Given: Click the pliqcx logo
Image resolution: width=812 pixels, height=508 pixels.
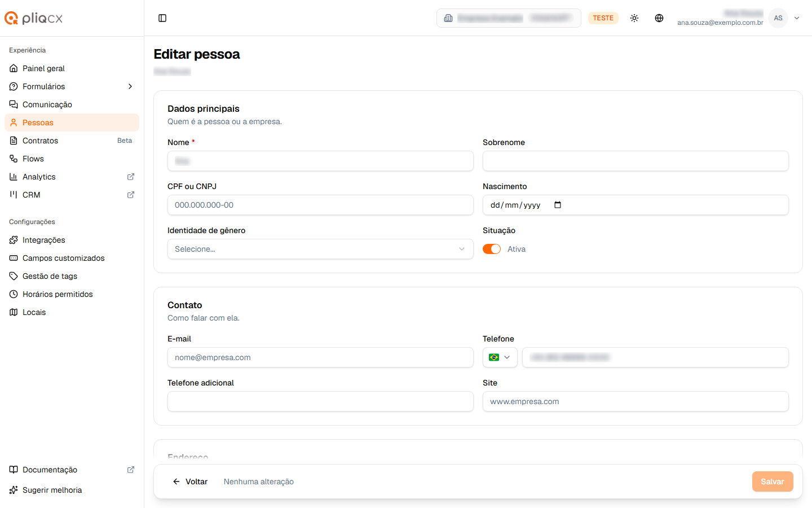Looking at the screenshot, I should 34,18.
